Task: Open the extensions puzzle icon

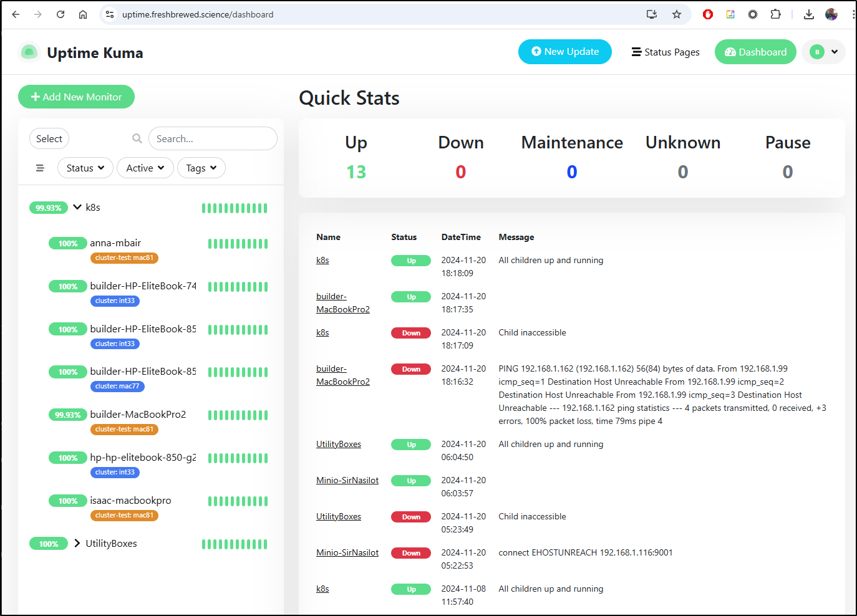Action: 775,14
